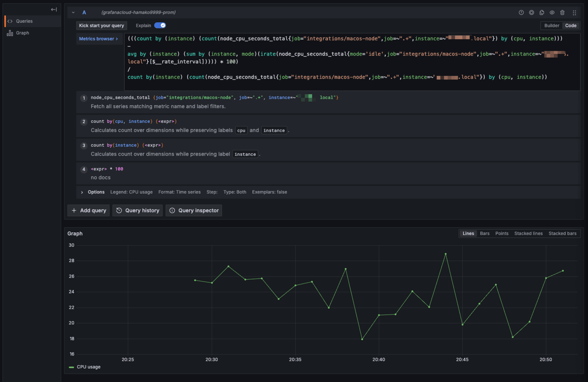This screenshot has height=382, width=588.
Task: Click the grafanacloud-hamako9999-prom datasource label
Action: click(x=138, y=12)
